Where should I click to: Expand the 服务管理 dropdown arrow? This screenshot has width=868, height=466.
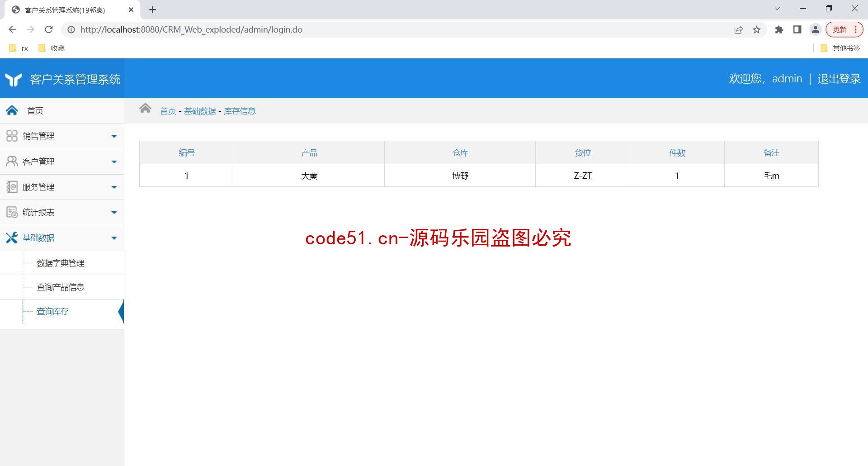pyautogui.click(x=114, y=187)
